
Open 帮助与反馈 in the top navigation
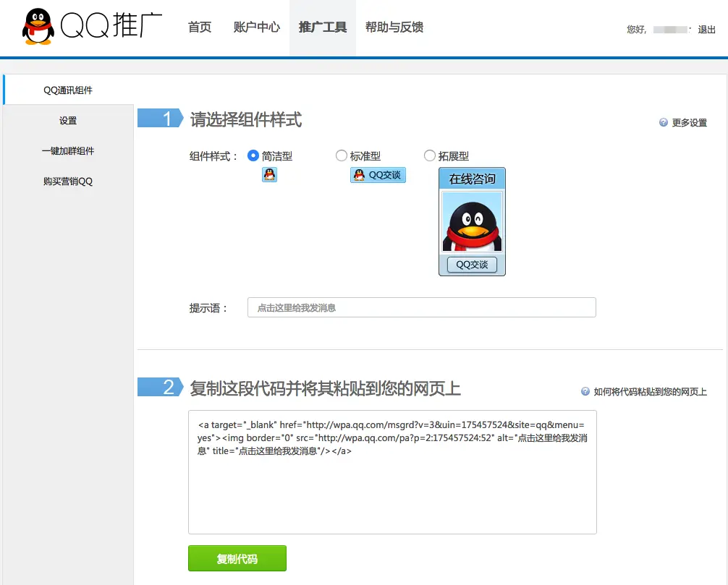[394, 28]
